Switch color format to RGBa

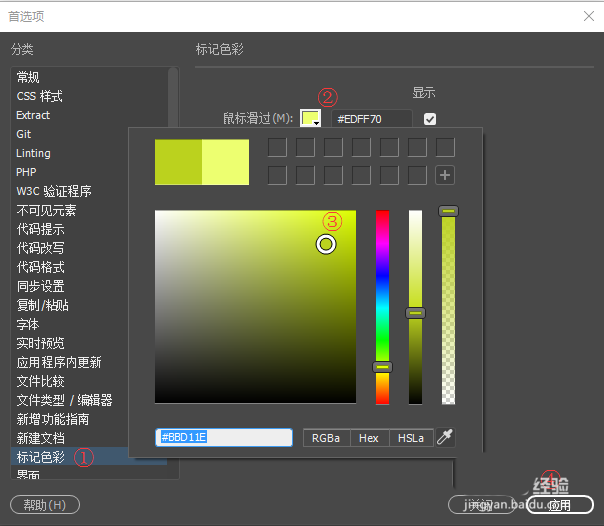pos(326,438)
